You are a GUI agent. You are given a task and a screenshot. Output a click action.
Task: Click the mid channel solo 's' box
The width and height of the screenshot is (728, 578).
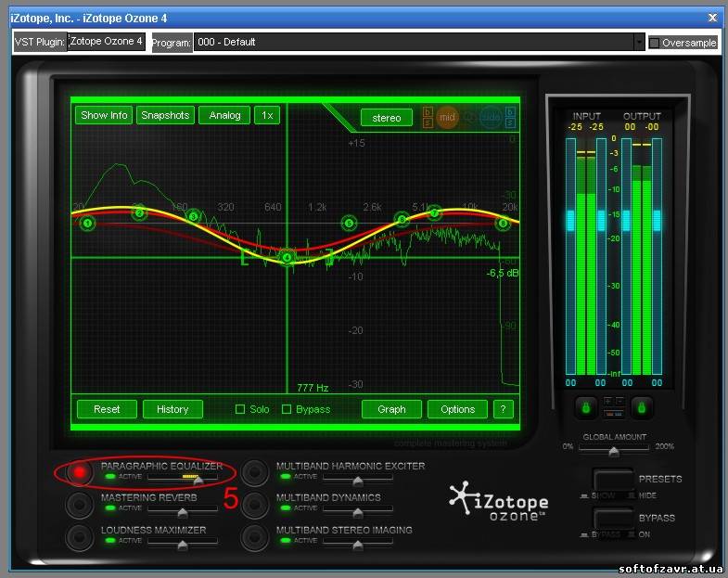428,122
